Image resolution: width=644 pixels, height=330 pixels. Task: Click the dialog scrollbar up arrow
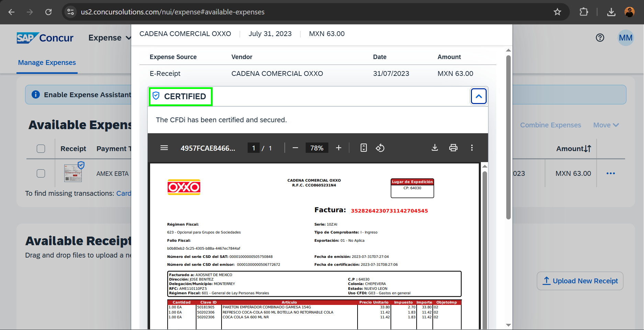[508, 50]
